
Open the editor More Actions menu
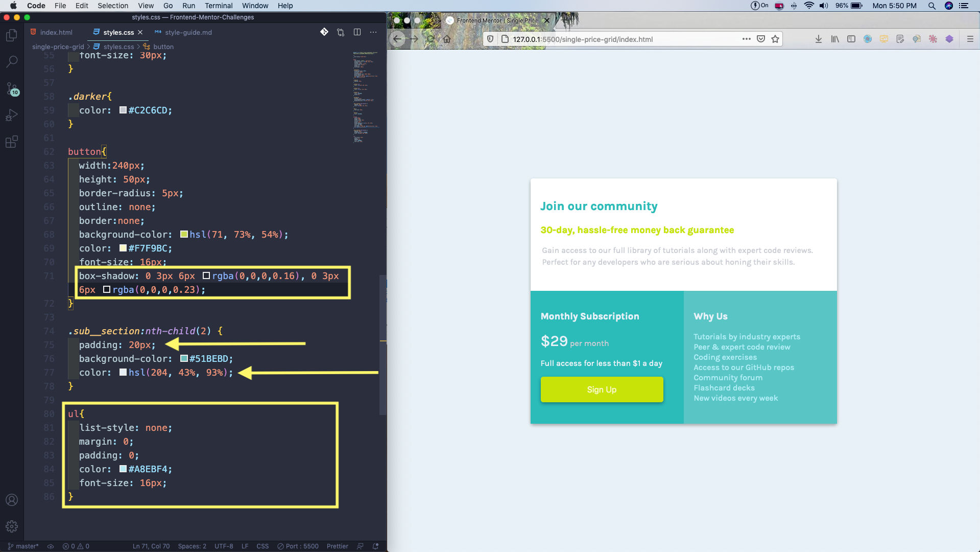click(x=373, y=32)
